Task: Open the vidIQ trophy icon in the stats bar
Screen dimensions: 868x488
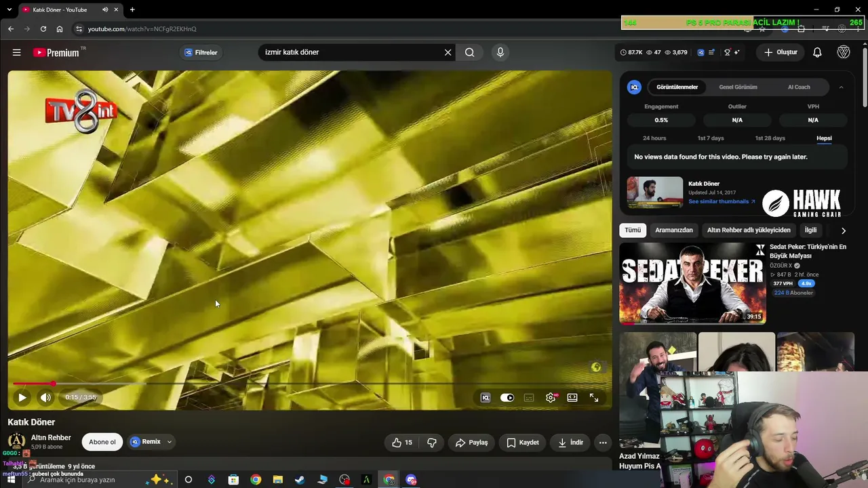Action: coord(727,52)
